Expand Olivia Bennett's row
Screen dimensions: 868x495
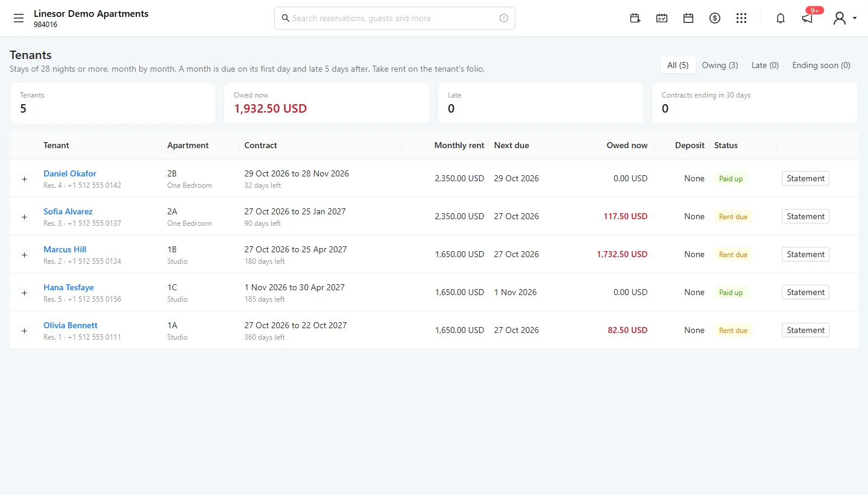pyautogui.click(x=25, y=331)
